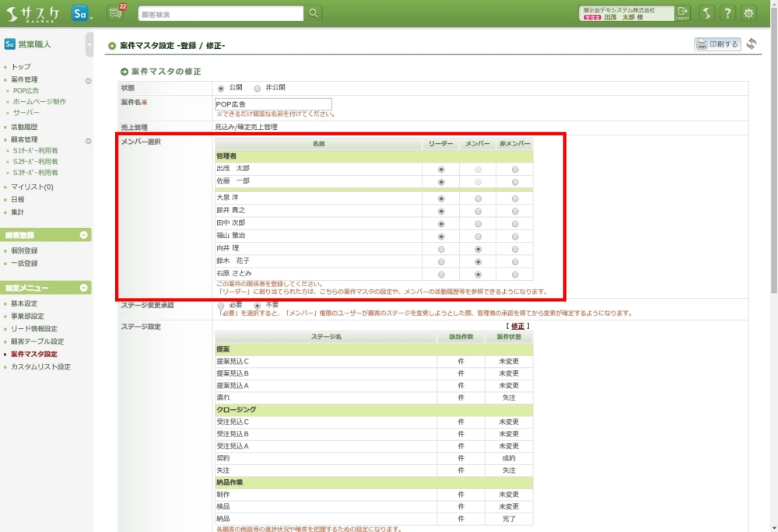Set 佐藤 一郎 as 非メンバー
This screenshot has width=778, height=532.
[515, 182]
